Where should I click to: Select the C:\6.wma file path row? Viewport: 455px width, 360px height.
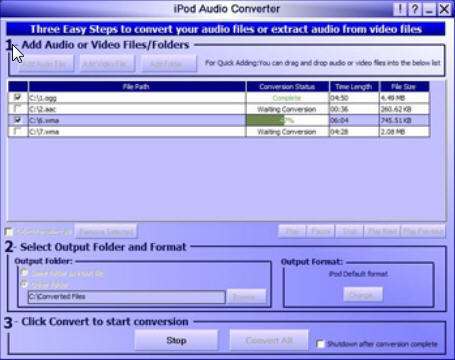click(x=137, y=120)
